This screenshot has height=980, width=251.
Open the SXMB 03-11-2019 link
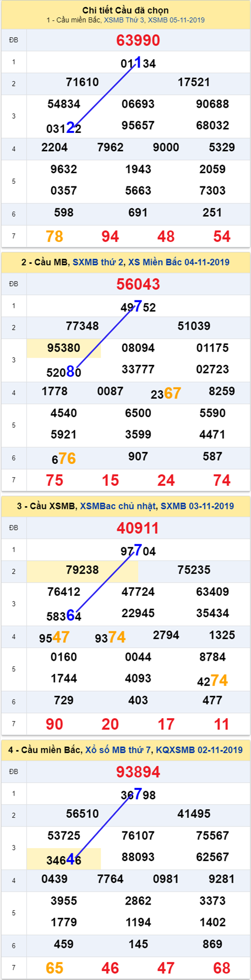197,506
